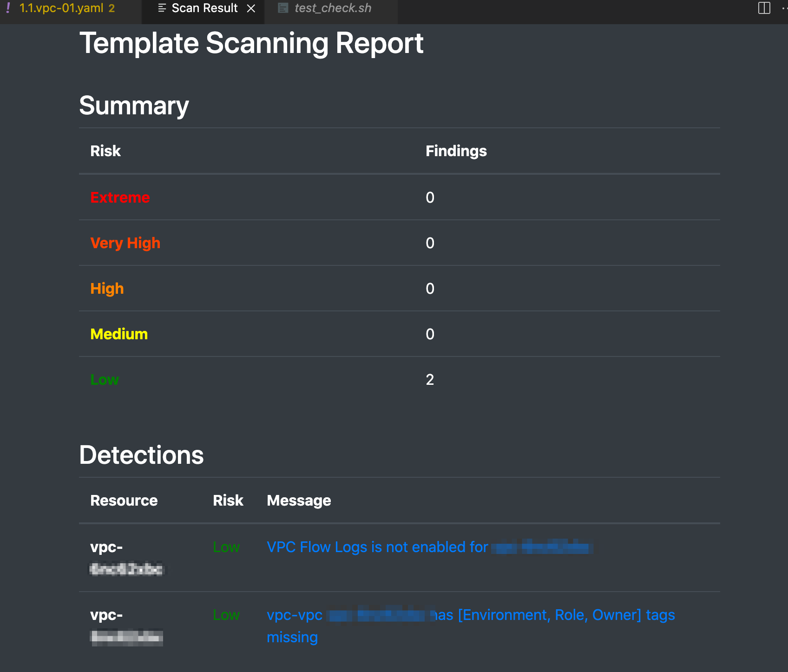Open the VPC Flow Logs not enabled link

pyautogui.click(x=377, y=547)
